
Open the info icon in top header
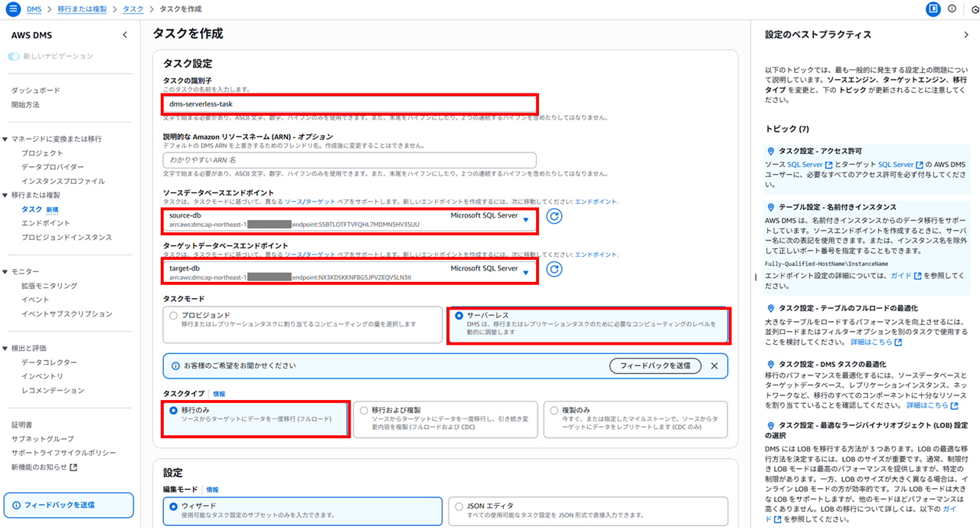point(952,9)
